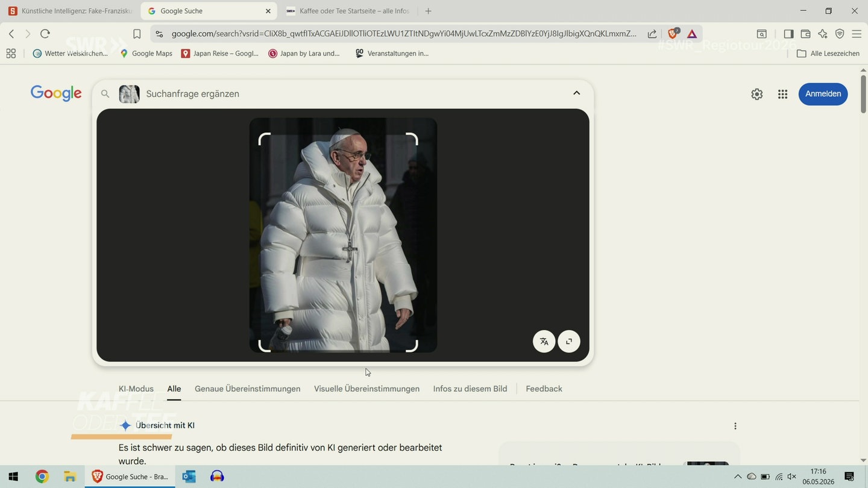Open a new browser tab
Viewport: 868px width, 488px height.
(x=428, y=11)
